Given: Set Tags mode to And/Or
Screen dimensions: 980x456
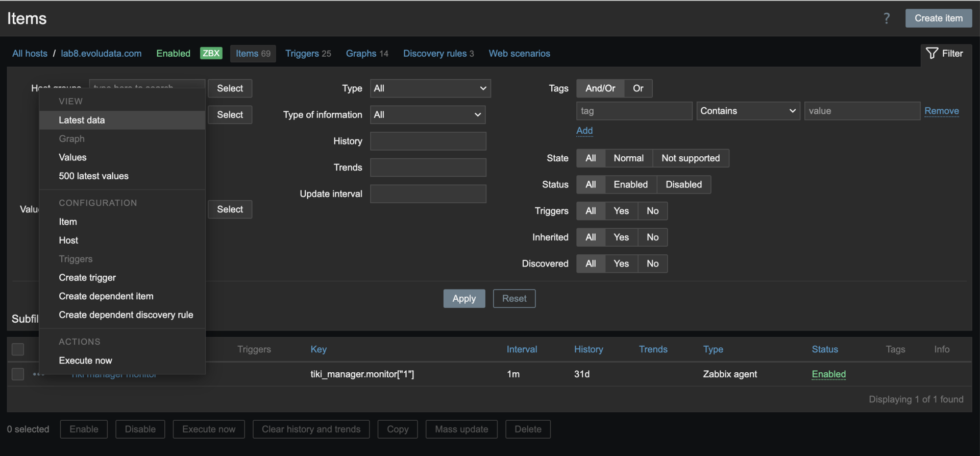Looking at the screenshot, I should coord(600,88).
